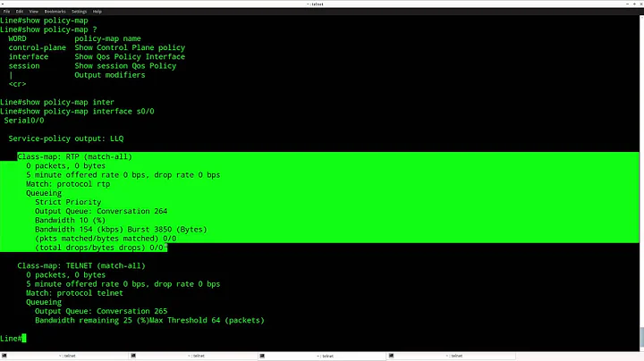Screen dimensions: 644x361
Task: Click 'Show Qos Policy Interface' help text
Action: (130, 56)
